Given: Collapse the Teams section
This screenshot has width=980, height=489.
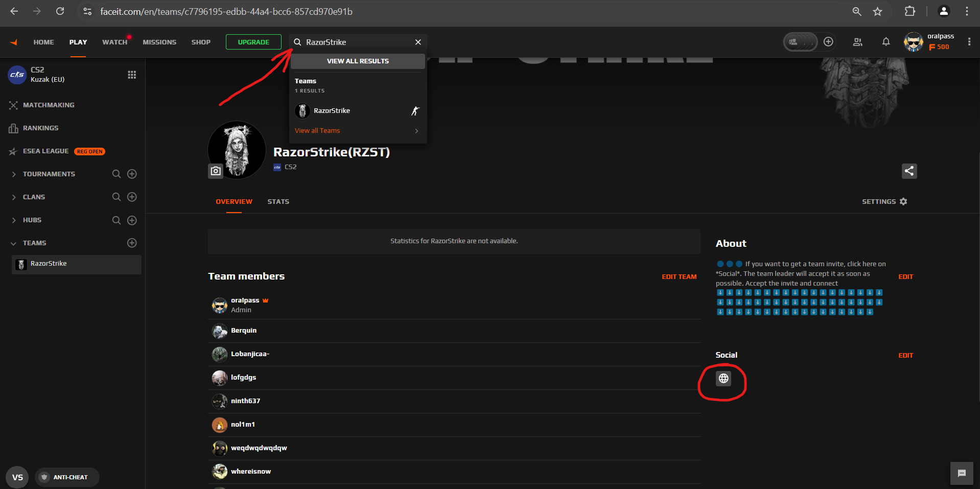Looking at the screenshot, I should [14, 243].
